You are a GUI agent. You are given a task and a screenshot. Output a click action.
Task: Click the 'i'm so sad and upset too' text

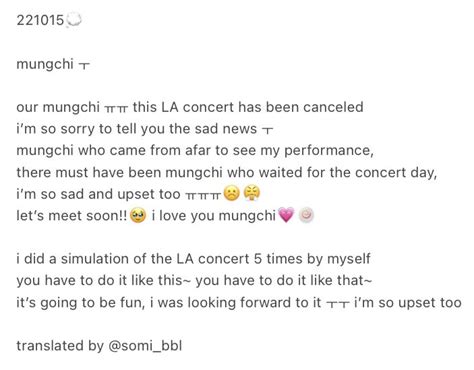click(98, 194)
